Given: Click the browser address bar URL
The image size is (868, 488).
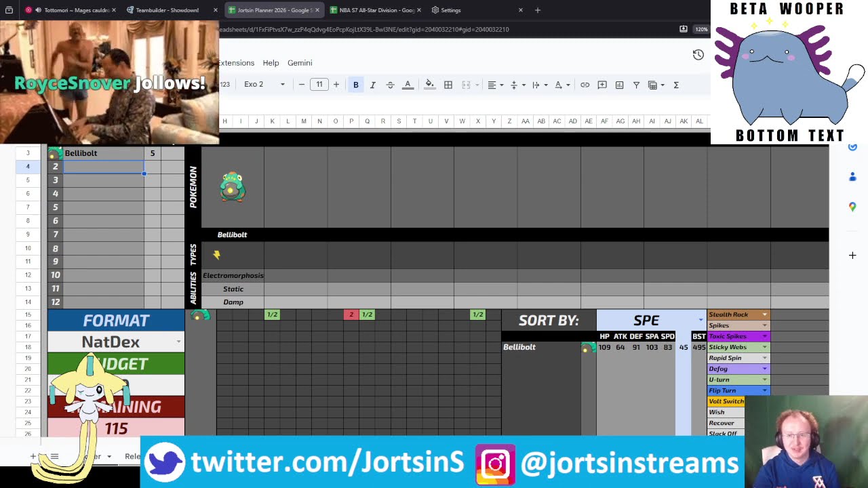Looking at the screenshot, I should coord(363,29).
